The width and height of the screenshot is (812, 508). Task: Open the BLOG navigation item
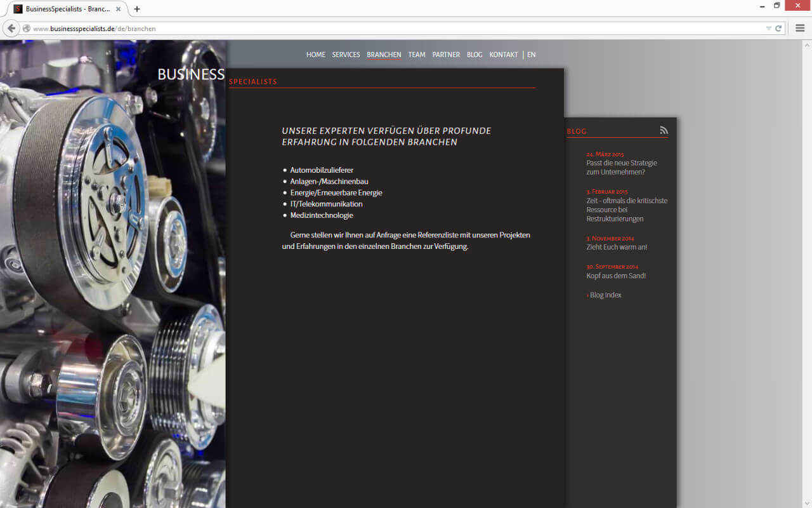click(475, 55)
